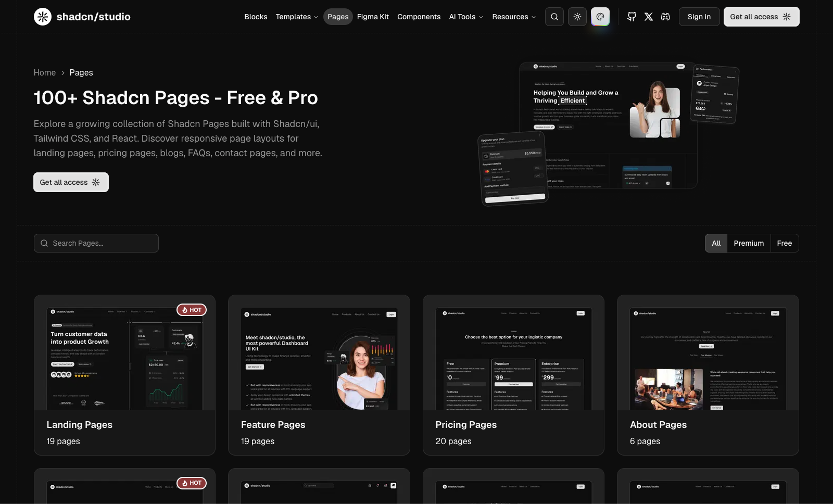The width and height of the screenshot is (833, 504).
Task: Click the Feature Pages title
Action: (273, 425)
